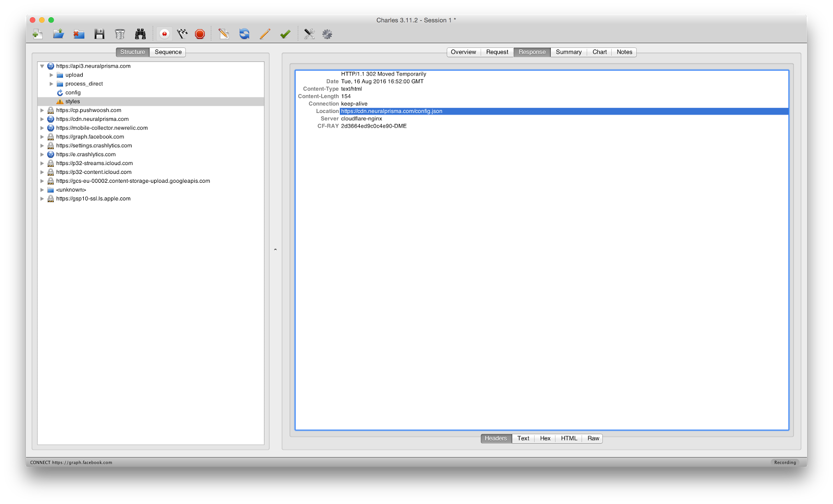Viewport: 833px width, 504px height.
Task: Open the Overview tab
Action: [x=463, y=52]
